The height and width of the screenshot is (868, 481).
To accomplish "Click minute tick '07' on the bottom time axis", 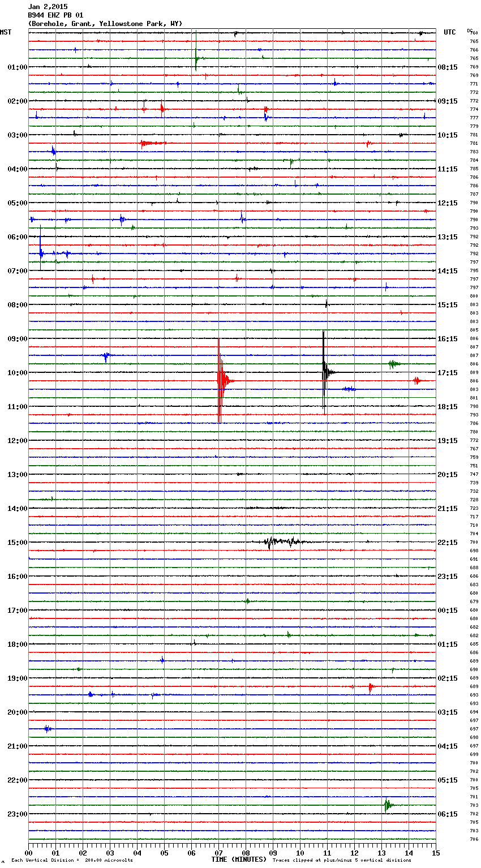I will 218,853.
